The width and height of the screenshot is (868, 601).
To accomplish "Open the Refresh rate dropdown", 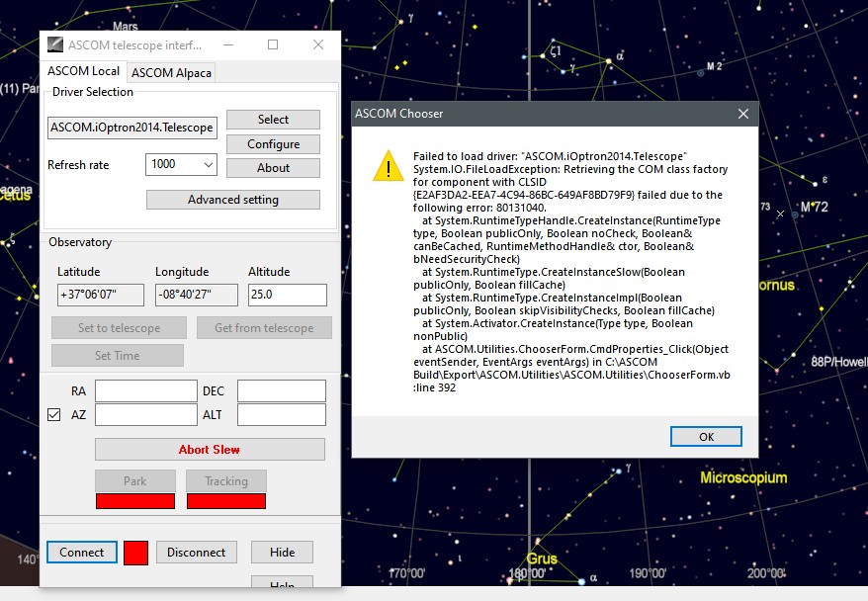I will [x=209, y=164].
